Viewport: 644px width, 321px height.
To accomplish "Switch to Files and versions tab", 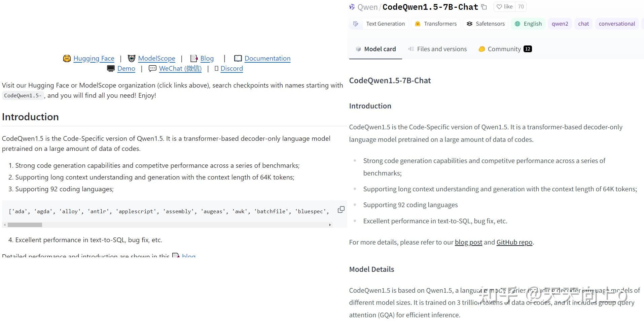I will [x=437, y=49].
